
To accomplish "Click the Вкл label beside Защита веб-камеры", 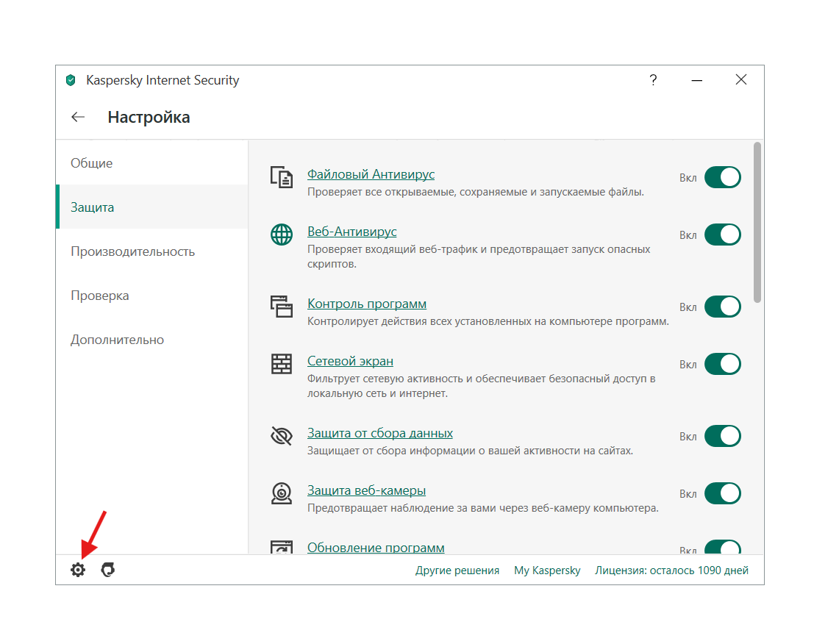I will pyautogui.click(x=688, y=494).
